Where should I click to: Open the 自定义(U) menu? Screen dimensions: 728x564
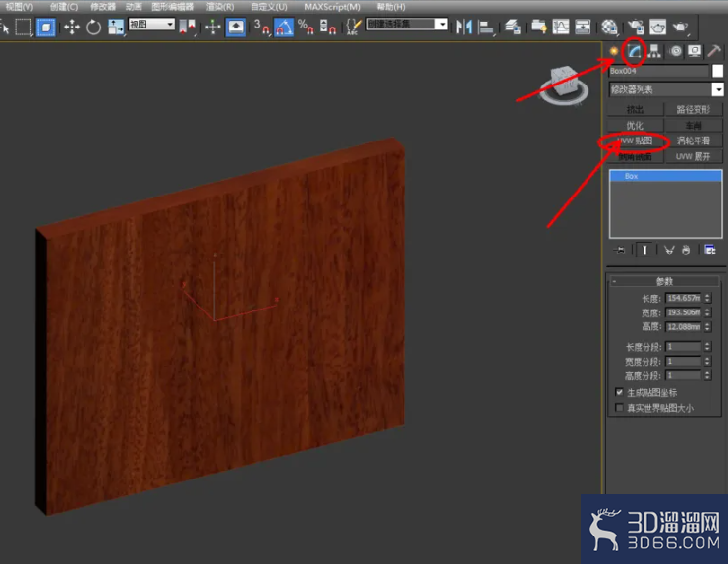(269, 7)
